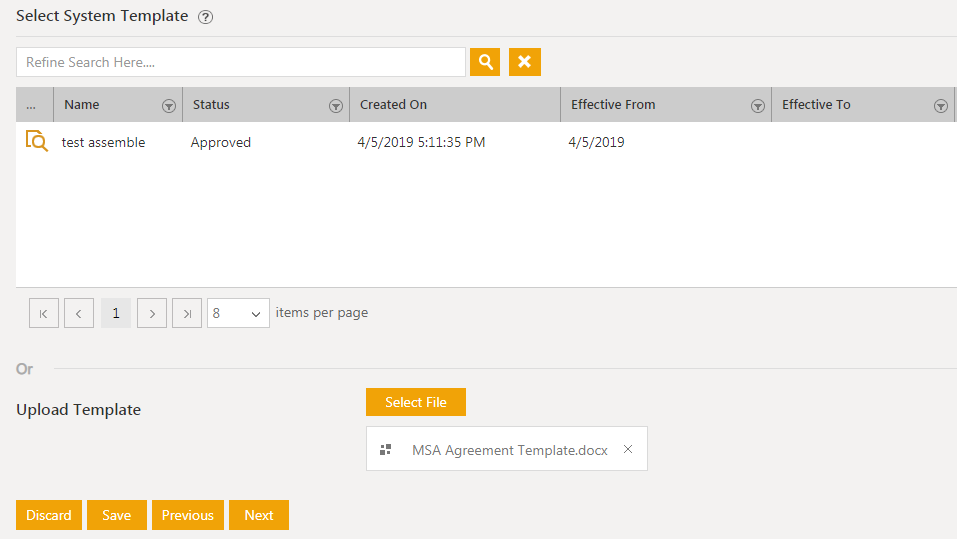
Task: Open the Effective From column filter
Action: (757, 106)
